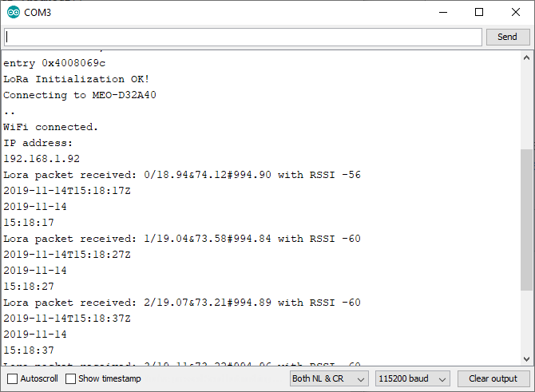
Task: Click the resize grip in the window corner
Action: (x=529, y=386)
